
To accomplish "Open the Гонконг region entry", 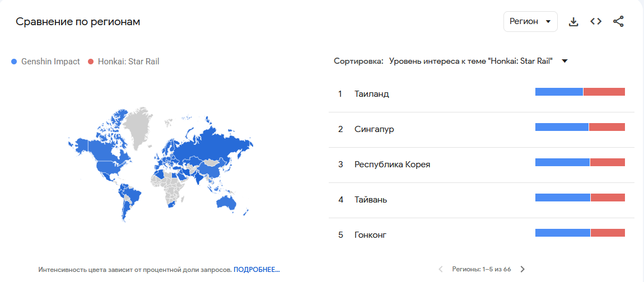I will (x=370, y=235).
